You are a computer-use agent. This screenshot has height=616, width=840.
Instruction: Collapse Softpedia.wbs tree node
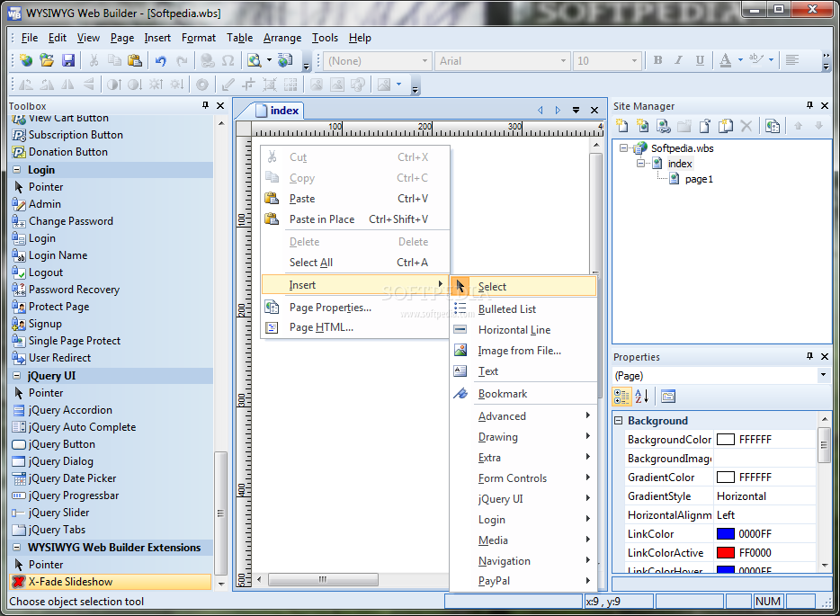pyautogui.click(x=623, y=147)
